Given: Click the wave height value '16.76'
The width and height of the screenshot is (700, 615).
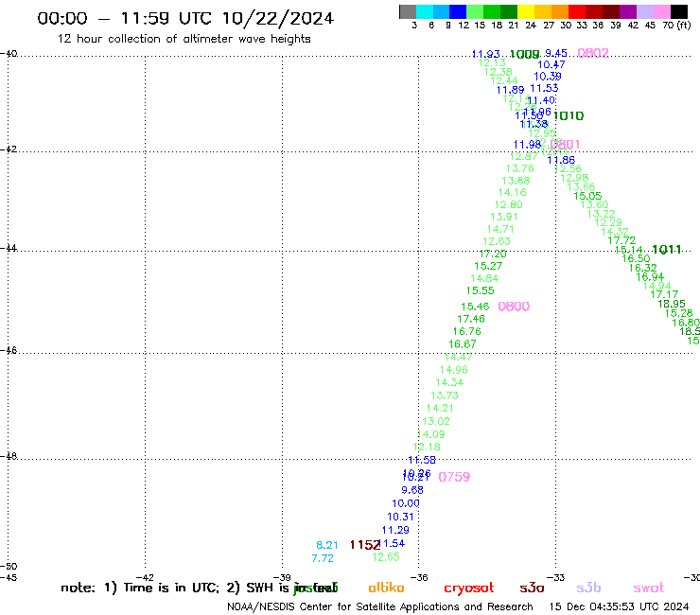Looking at the screenshot, I should pyautogui.click(x=467, y=331).
